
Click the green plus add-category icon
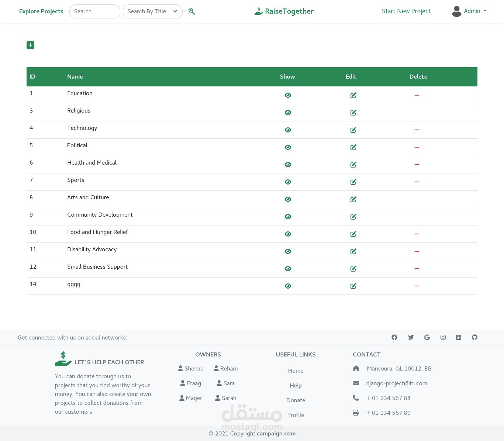(x=30, y=45)
